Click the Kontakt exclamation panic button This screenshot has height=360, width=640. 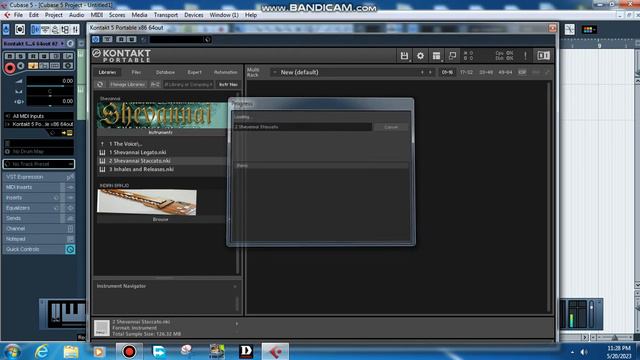(525, 56)
